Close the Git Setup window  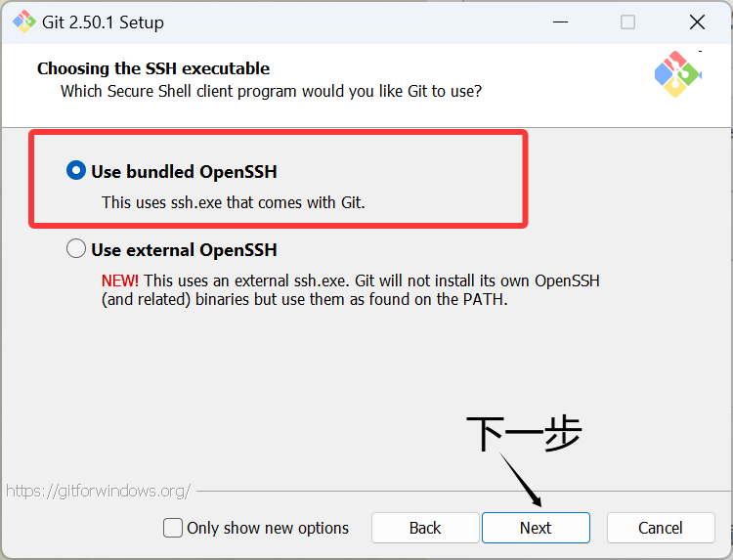tap(697, 22)
